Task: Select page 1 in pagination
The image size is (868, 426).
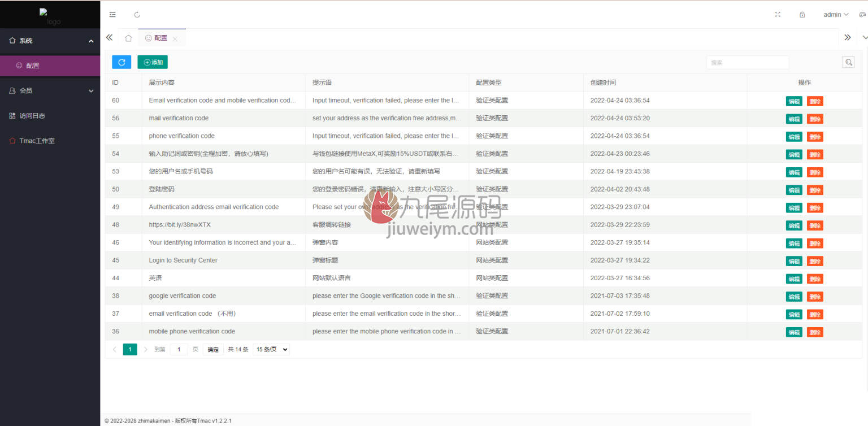Action: 130,349
